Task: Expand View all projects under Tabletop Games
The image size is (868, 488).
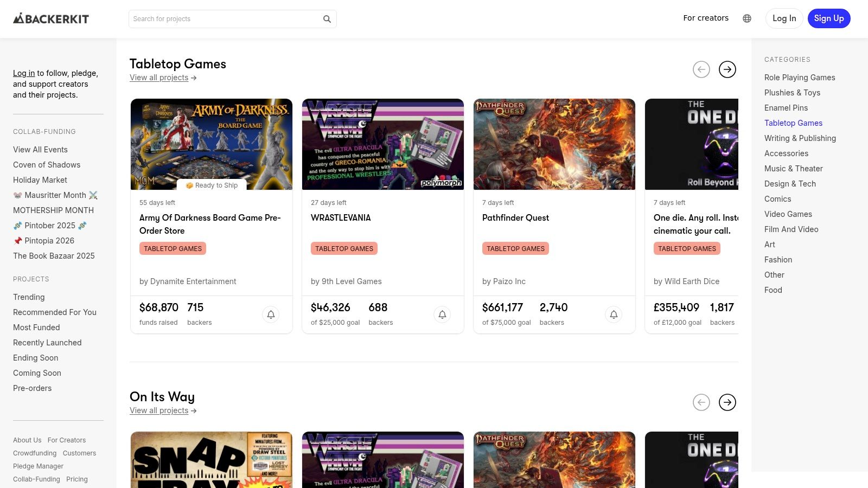Action: coord(159,78)
